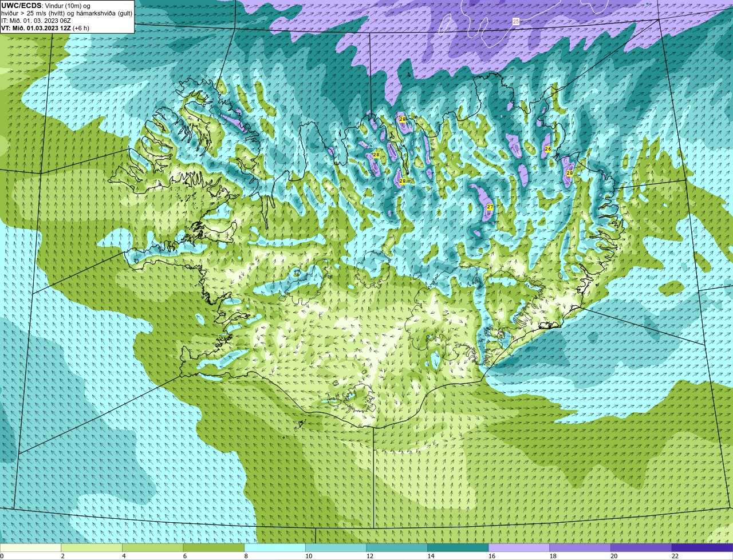This screenshot has width=733, height=560.
Task: Click the '20' tick on the wind scale
Action: (614, 556)
